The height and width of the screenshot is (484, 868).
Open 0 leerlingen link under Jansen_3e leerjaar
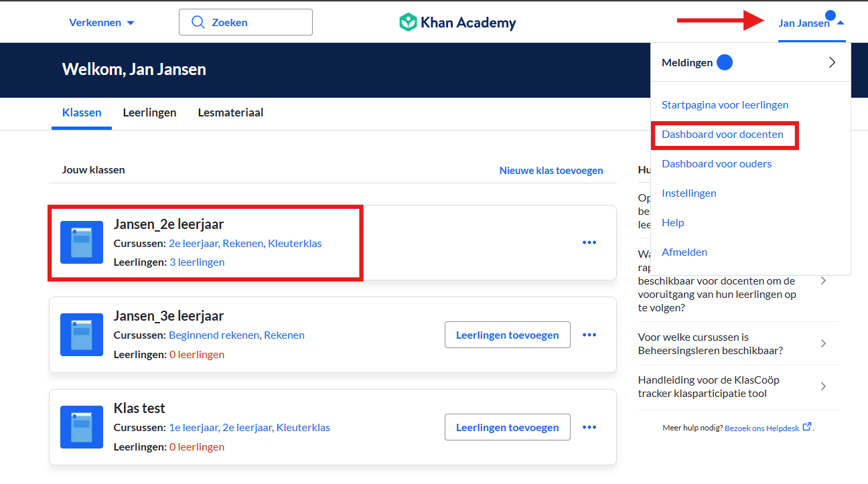click(x=197, y=354)
